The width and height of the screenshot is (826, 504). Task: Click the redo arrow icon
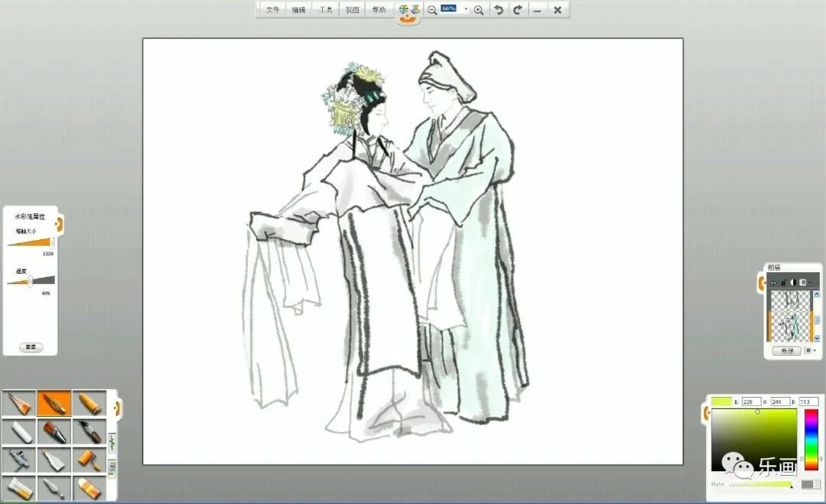click(x=518, y=10)
